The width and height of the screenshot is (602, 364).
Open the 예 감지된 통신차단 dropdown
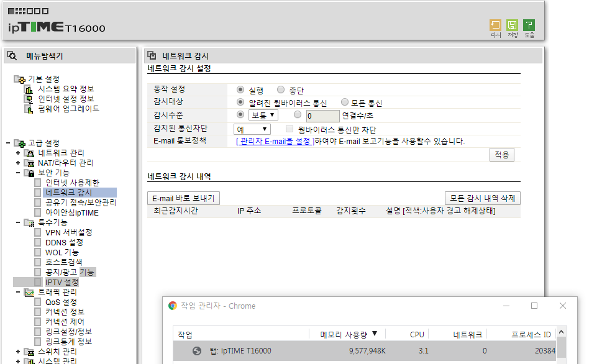(252, 129)
